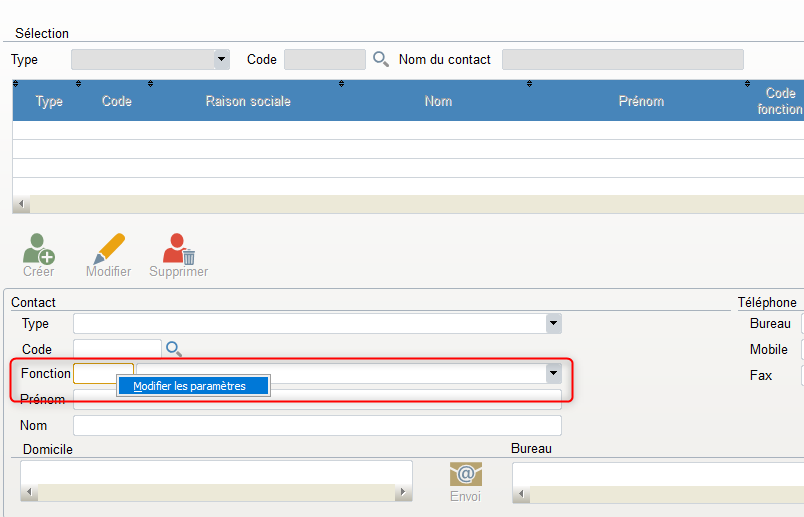This screenshot has height=517, width=804.
Task: Click the magnifier next to the Contact Code field
Action: point(174,349)
